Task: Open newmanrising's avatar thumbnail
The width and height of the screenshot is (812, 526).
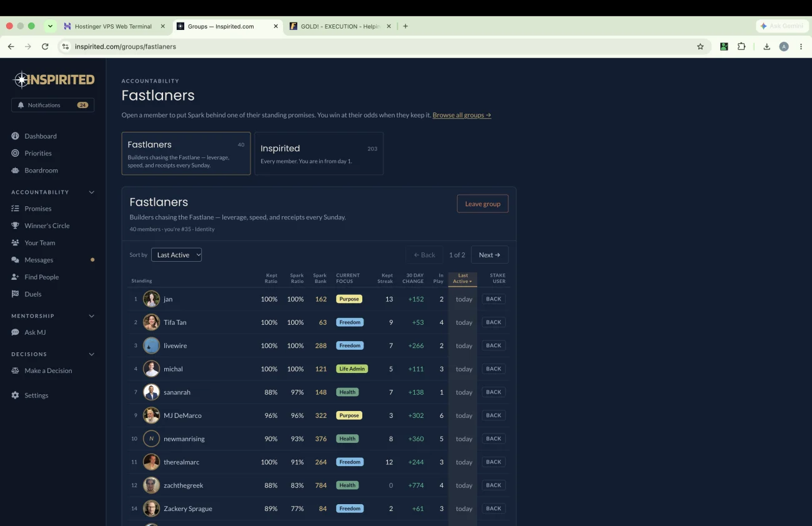Action: (x=151, y=439)
